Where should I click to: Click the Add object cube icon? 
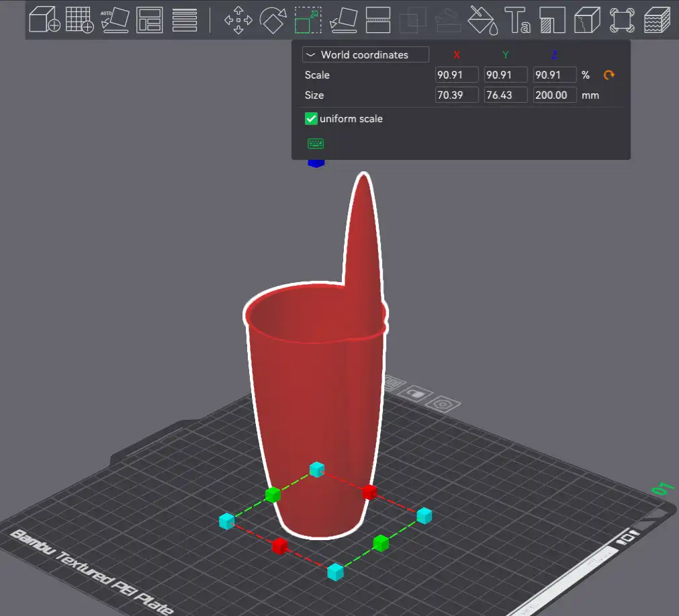coord(45,19)
